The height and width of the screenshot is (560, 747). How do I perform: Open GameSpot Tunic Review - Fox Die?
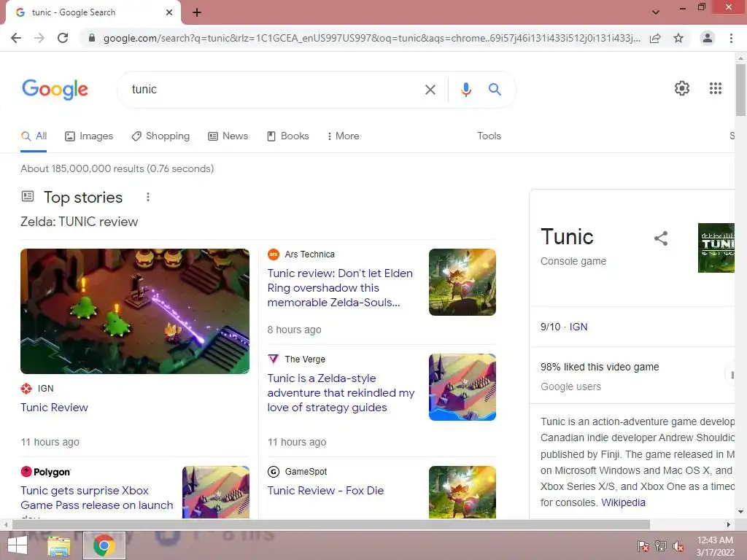[325, 491]
